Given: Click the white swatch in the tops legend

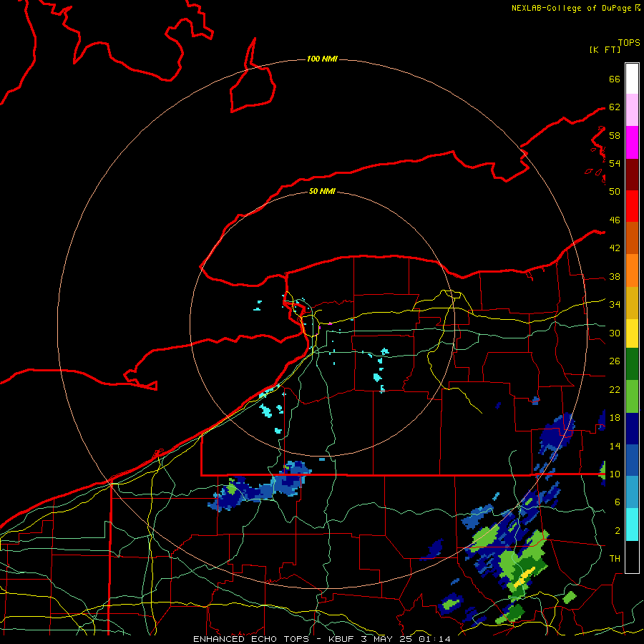Looking at the screenshot, I should tap(632, 79).
